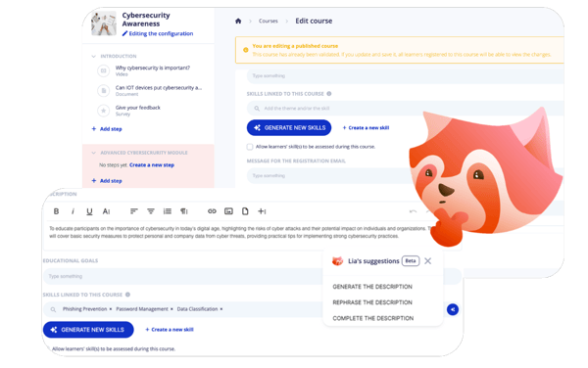Click the pencil icon by Editing the configuration
This screenshot has width=588, height=368.
[124, 33]
